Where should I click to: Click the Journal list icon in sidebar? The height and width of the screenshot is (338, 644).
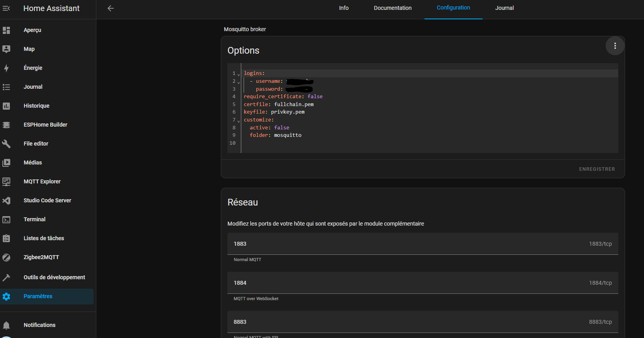point(6,87)
